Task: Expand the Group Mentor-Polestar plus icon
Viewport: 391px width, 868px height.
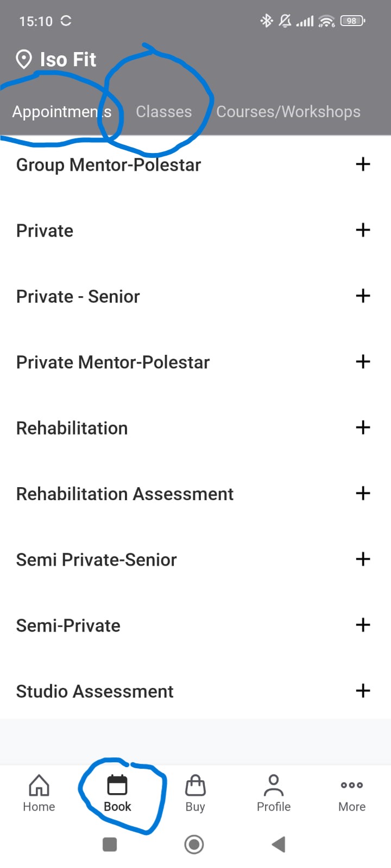Action: (x=363, y=164)
